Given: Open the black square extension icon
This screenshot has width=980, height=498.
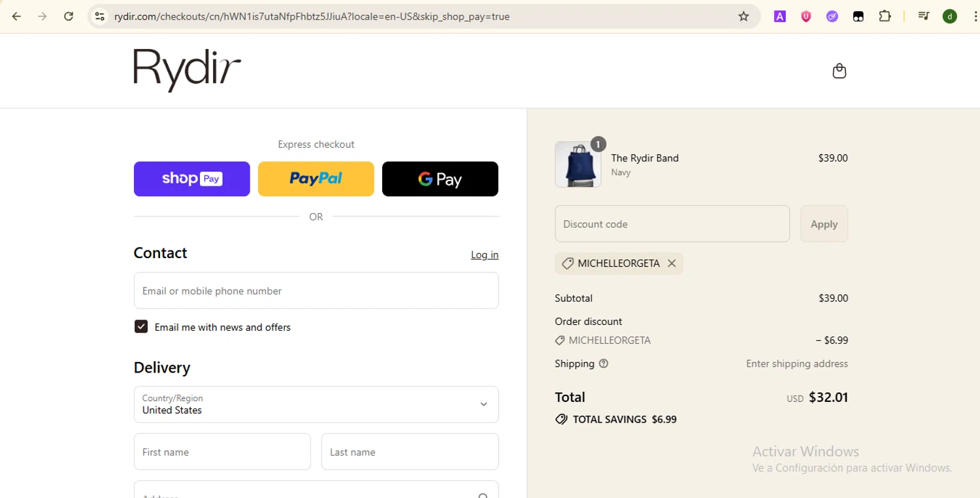Looking at the screenshot, I should [x=858, y=16].
